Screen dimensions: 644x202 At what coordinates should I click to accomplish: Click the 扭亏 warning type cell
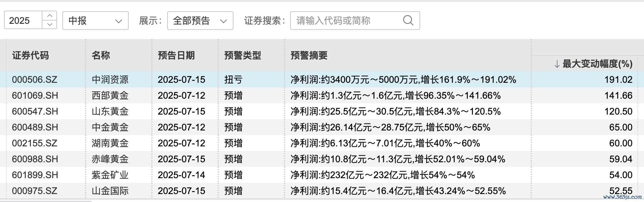click(x=233, y=79)
